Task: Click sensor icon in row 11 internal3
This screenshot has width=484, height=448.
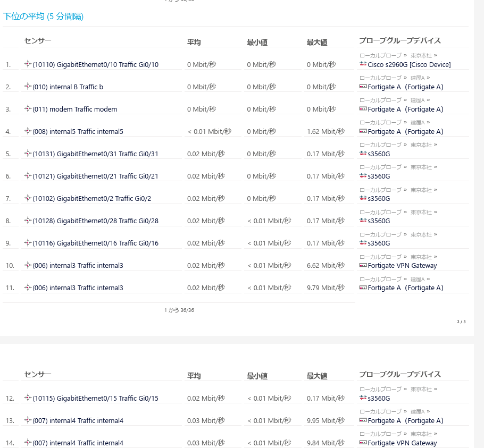Action: [x=28, y=287]
